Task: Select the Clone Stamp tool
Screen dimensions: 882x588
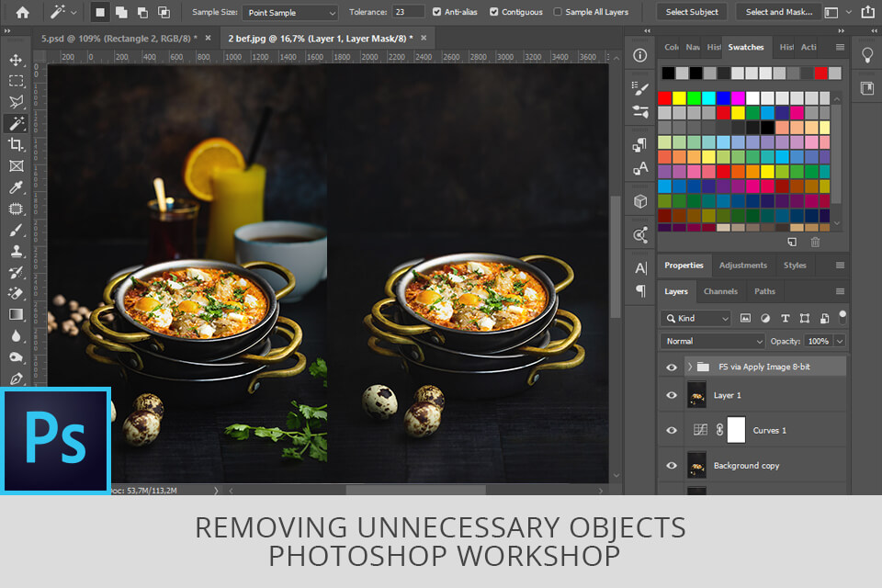Action: (x=17, y=254)
